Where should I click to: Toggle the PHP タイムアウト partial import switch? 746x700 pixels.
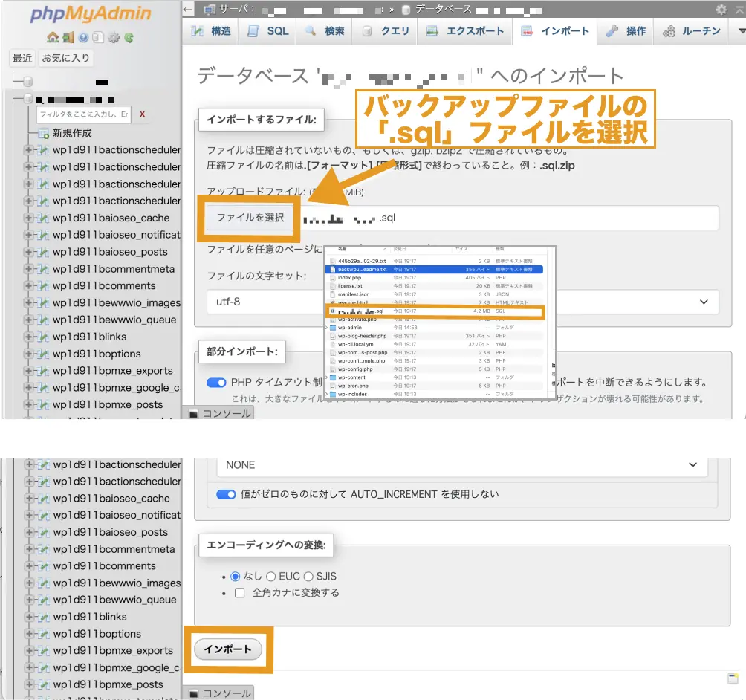pyautogui.click(x=216, y=383)
